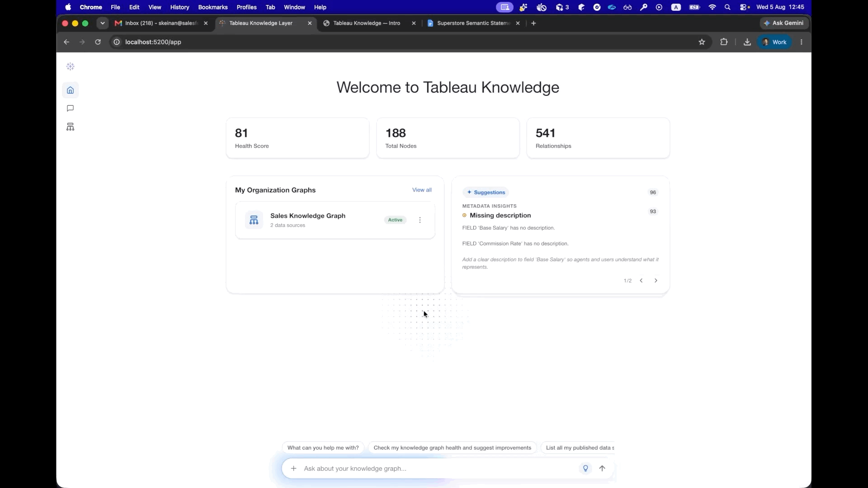Go to previous suggestion with left chevron
This screenshot has height=488, width=868.
coord(641,281)
